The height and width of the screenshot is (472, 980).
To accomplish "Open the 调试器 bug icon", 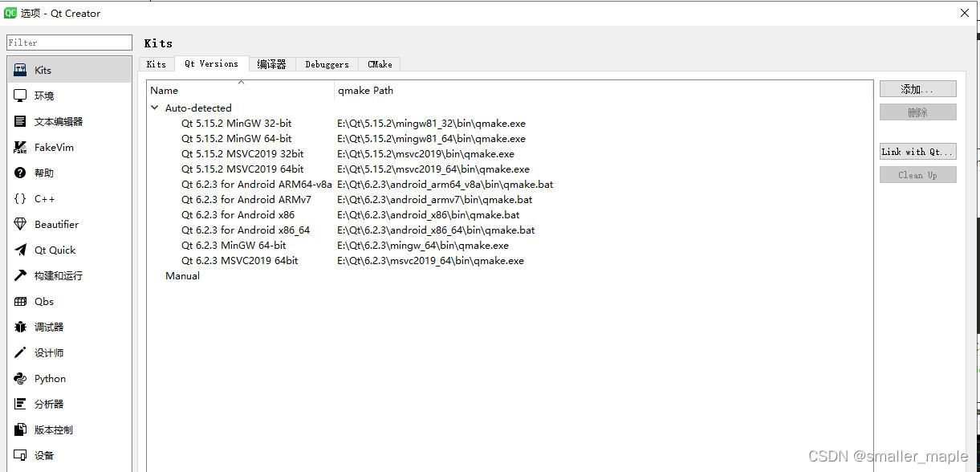I will (20, 327).
